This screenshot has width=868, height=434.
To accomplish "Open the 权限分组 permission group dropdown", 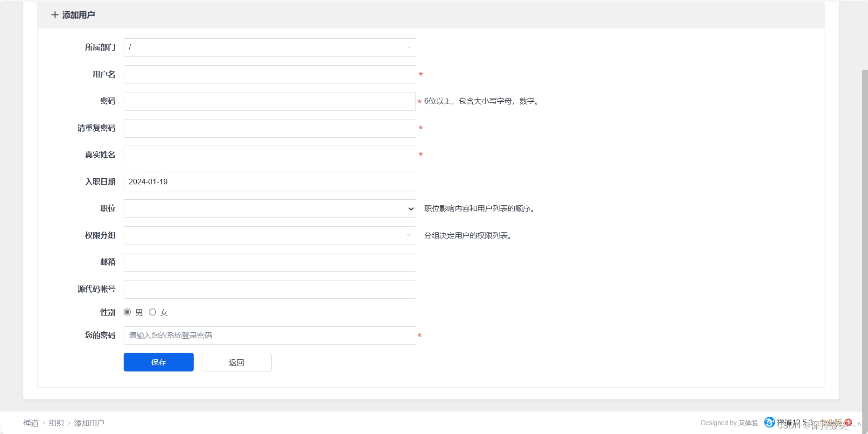I will click(270, 236).
